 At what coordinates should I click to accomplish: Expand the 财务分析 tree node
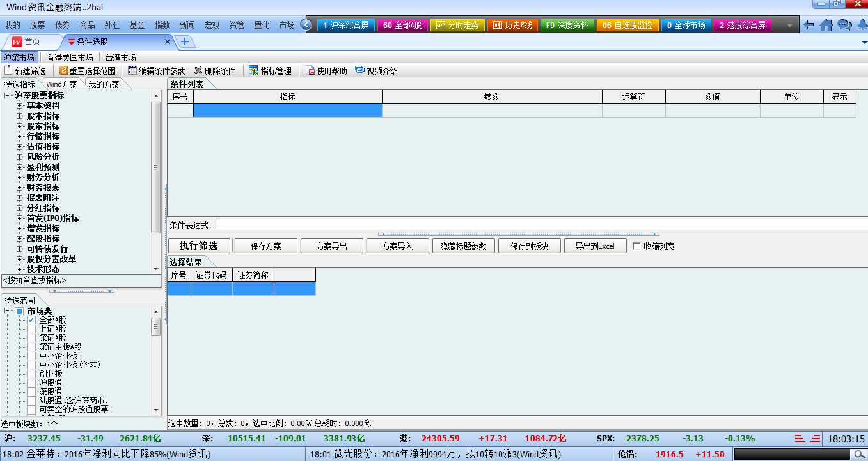coord(20,177)
